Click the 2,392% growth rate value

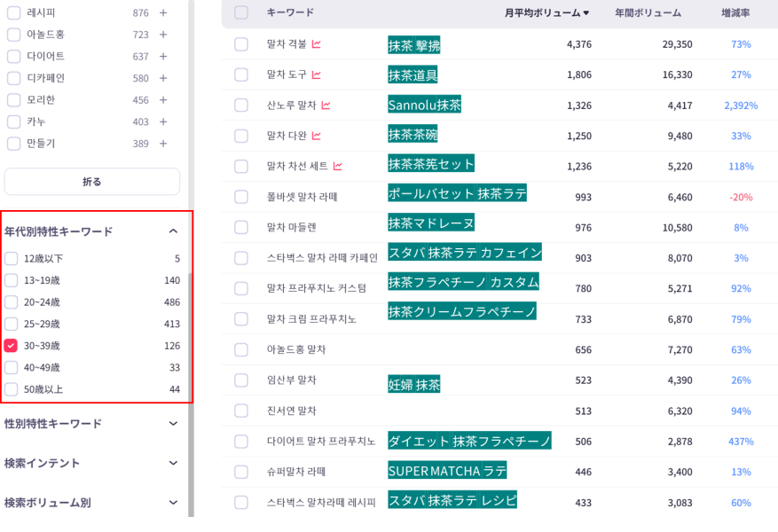(x=741, y=106)
